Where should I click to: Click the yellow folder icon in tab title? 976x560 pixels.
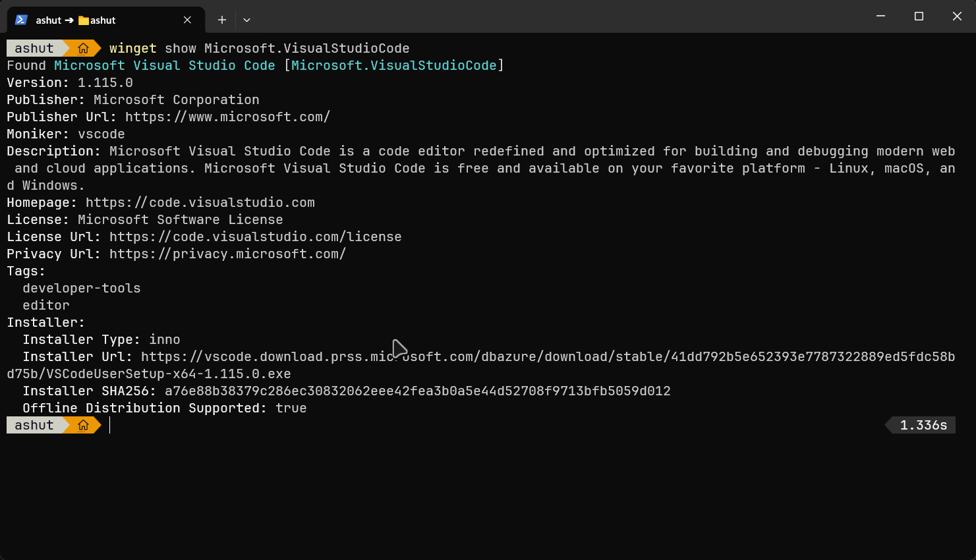tap(84, 20)
